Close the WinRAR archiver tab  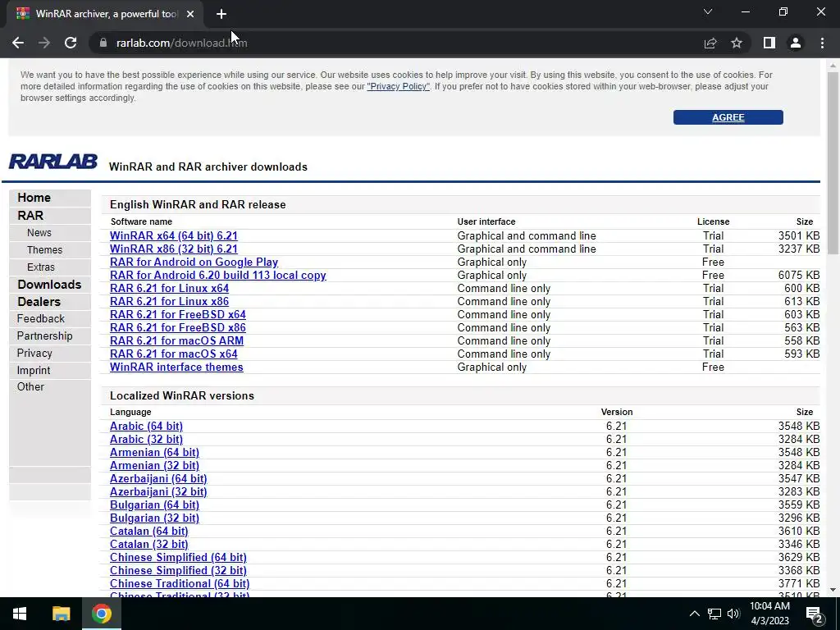pos(190,14)
